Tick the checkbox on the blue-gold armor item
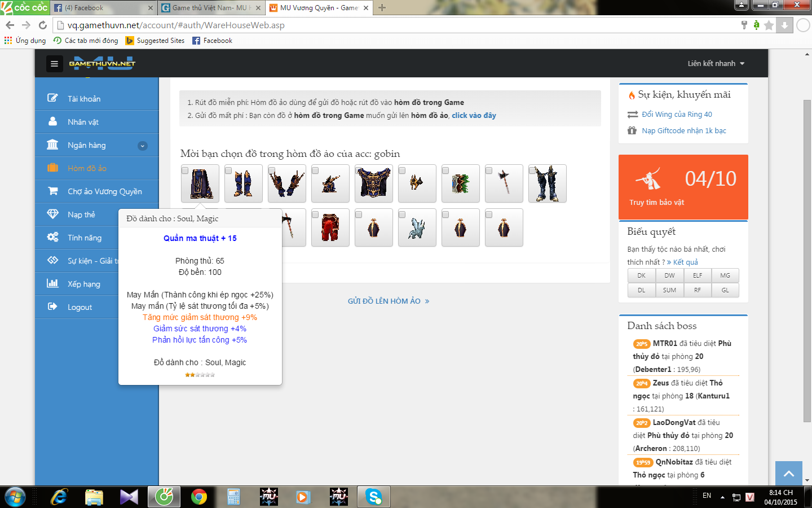The image size is (812, 508). (359, 170)
